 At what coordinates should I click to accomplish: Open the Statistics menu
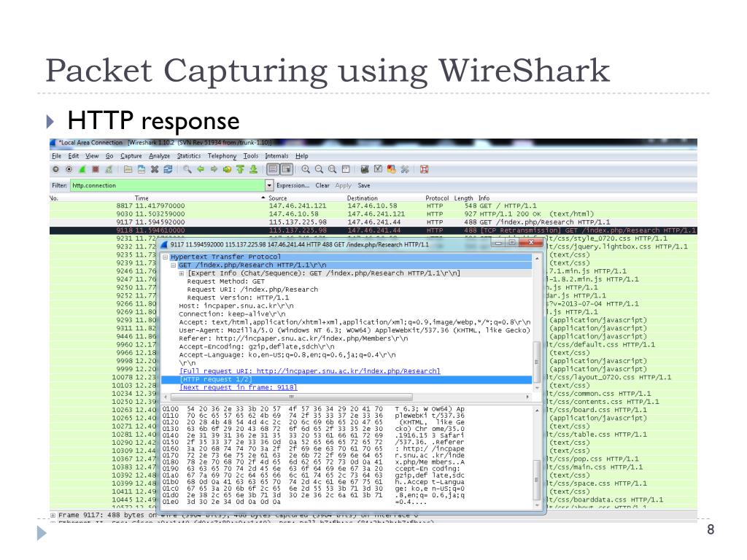(189, 156)
